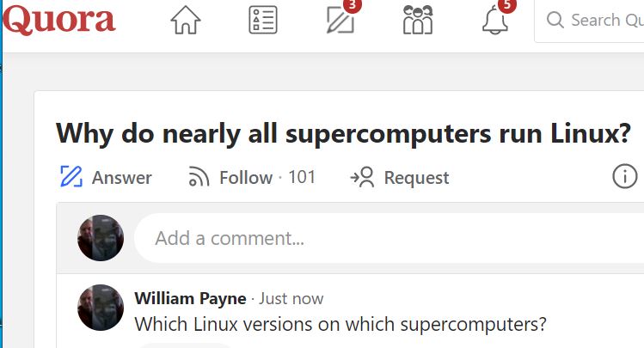Click the Quora logo

(x=59, y=20)
